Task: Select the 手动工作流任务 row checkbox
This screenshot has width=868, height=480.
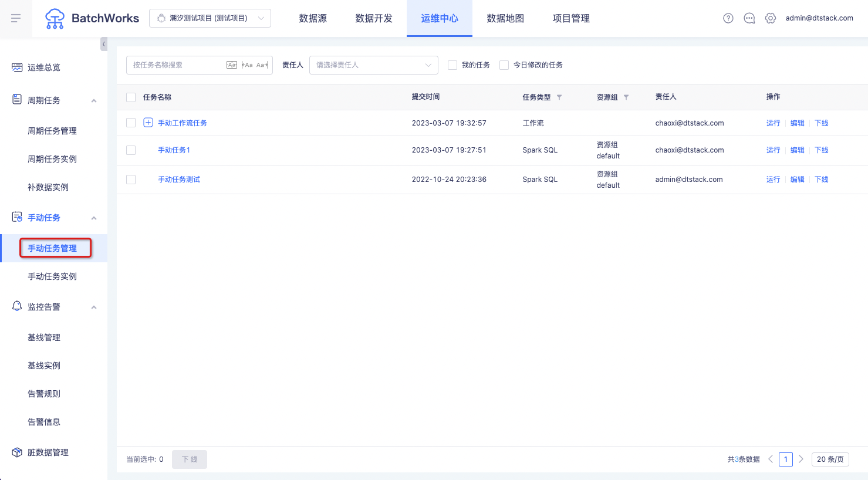Action: click(131, 123)
